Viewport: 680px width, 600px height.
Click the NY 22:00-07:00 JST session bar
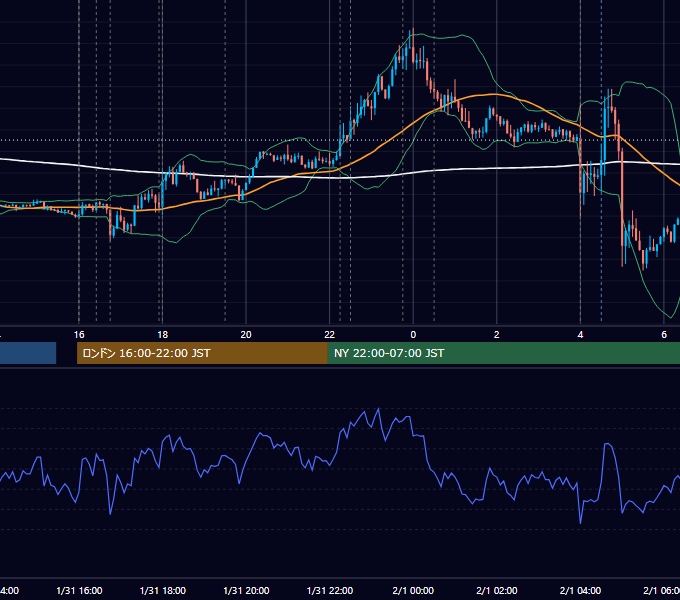[x=503, y=353]
